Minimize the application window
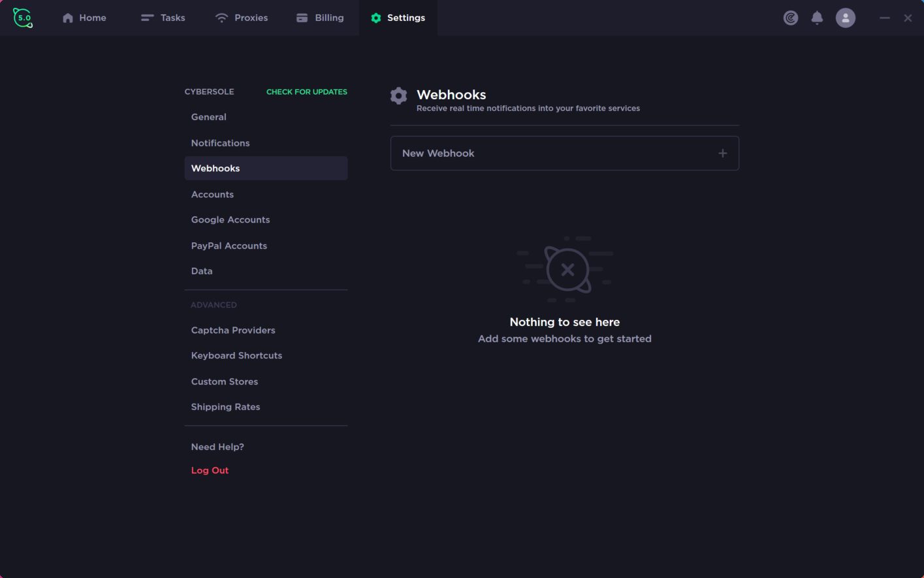This screenshot has height=578, width=924. click(885, 18)
